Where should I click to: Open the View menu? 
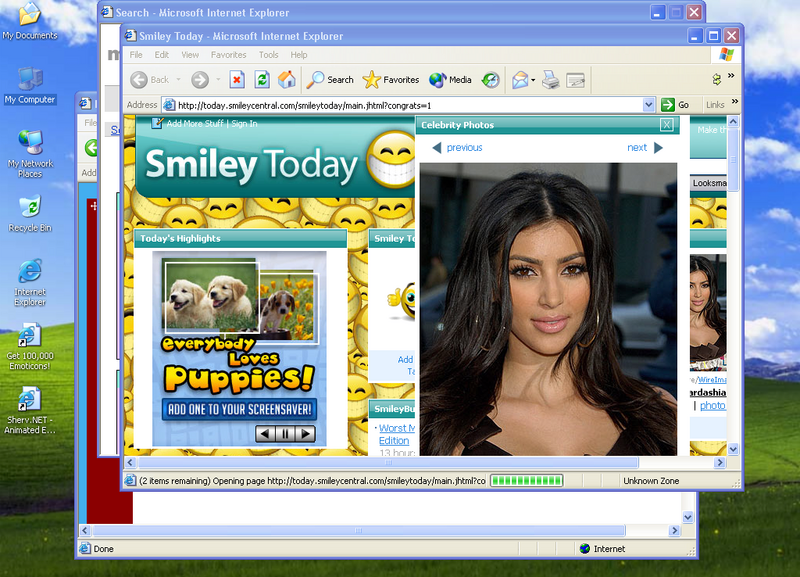[190, 55]
